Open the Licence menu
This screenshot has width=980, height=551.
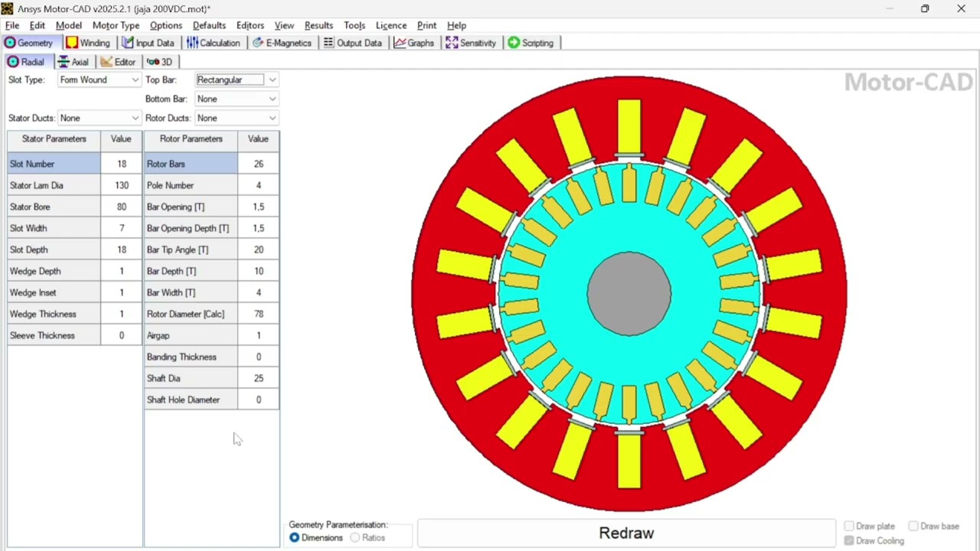(391, 25)
